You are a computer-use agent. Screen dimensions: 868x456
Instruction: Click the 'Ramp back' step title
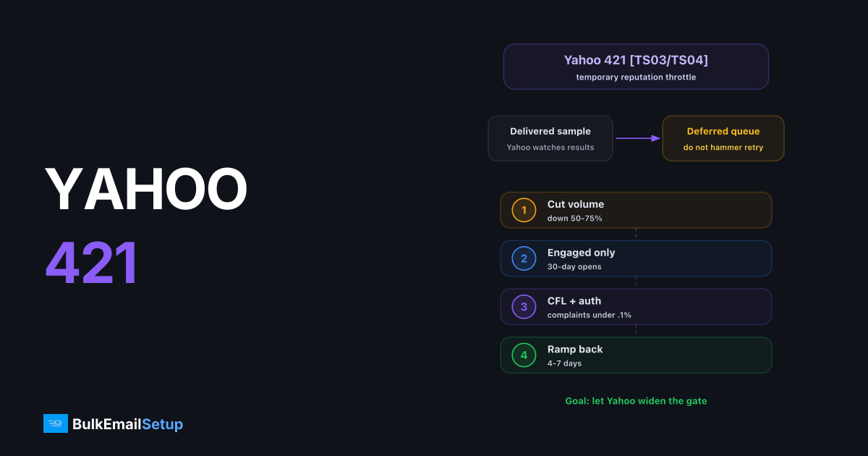click(x=575, y=350)
